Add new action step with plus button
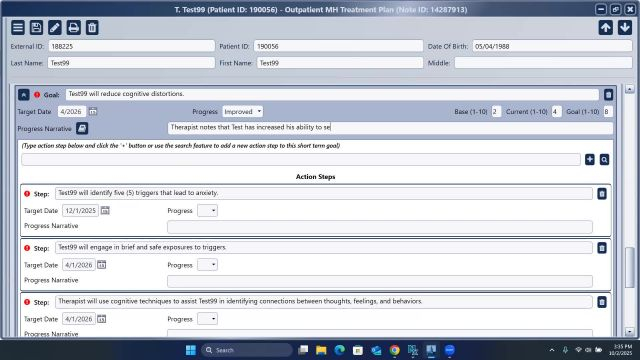 click(589, 160)
